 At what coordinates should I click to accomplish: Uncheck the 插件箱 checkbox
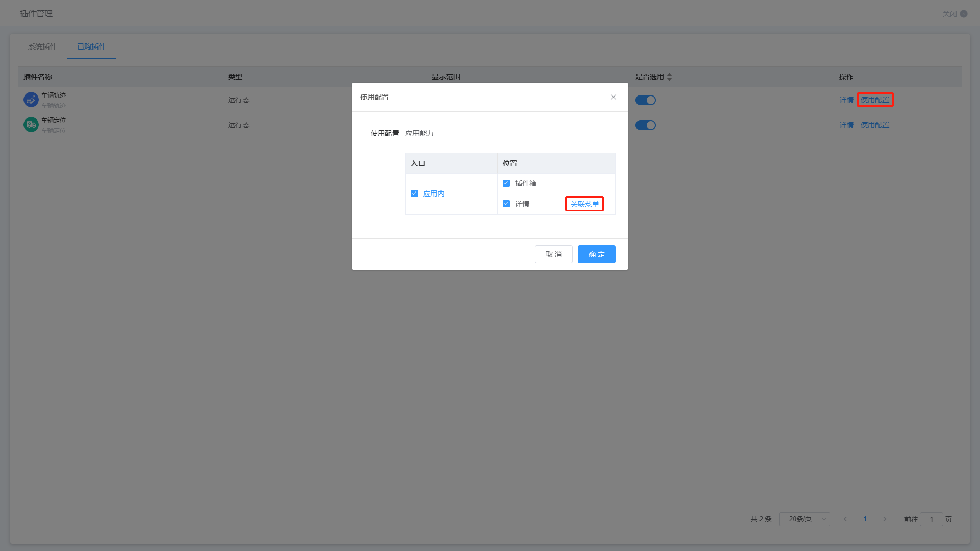506,183
